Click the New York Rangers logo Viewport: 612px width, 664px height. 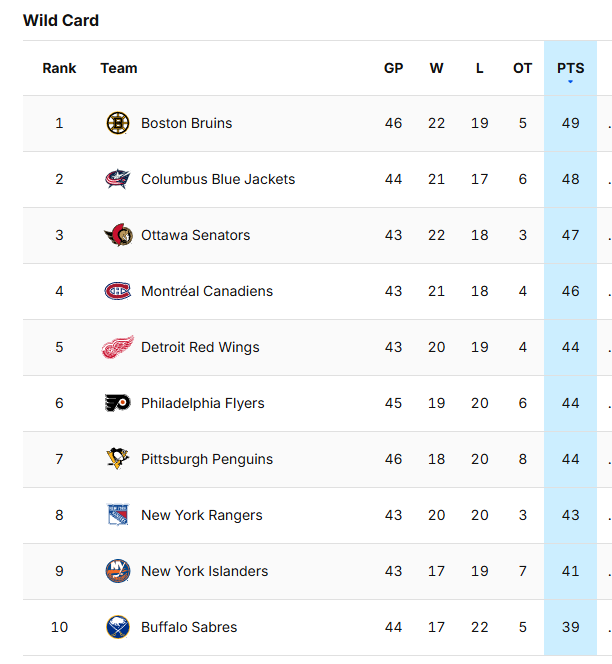pos(118,515)
